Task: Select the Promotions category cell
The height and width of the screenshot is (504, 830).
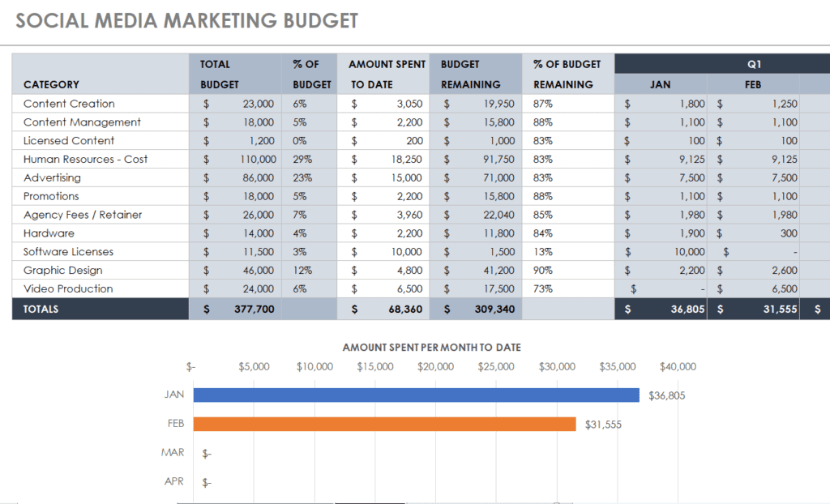Action: tap(100, 196)
